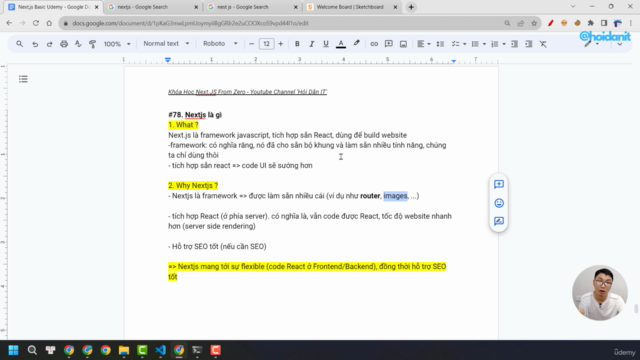Screen dimensions: 640x360
Task: Open a new browser tab
Action: (x=411, y=7)
